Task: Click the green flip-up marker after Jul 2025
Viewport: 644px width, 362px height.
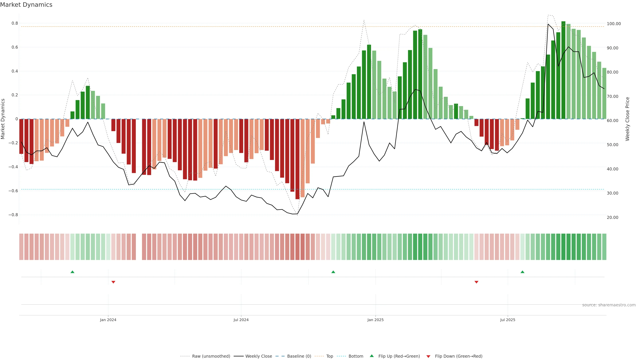Action: point(522,272)
